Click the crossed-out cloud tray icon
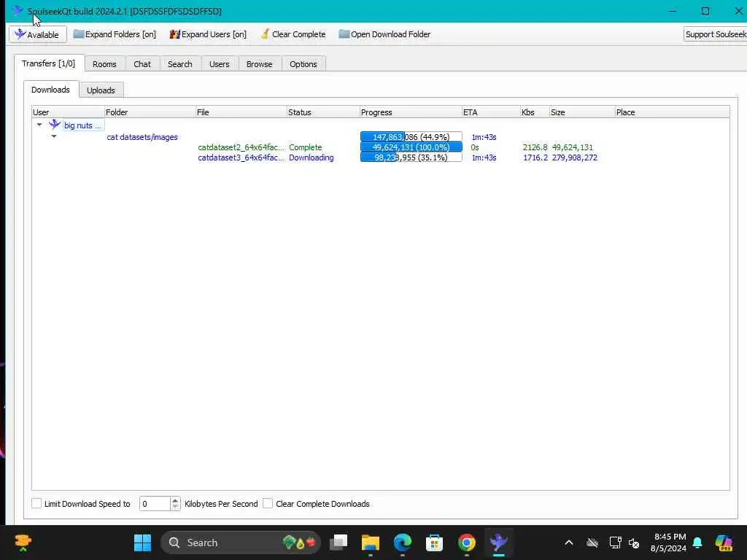This screenshot has height=560, width=747. 592,542
